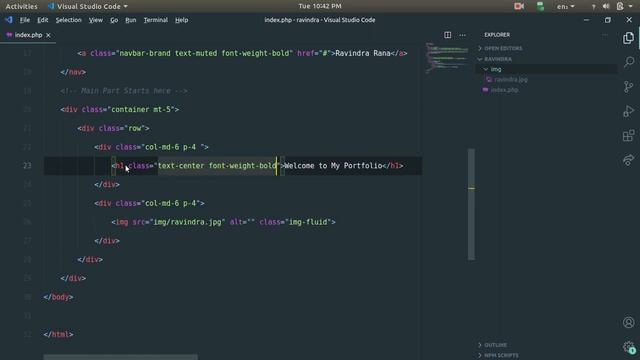640x360 pixels.
Task: Open the Search view magnifier icon
Action: (x=629, y=62)
